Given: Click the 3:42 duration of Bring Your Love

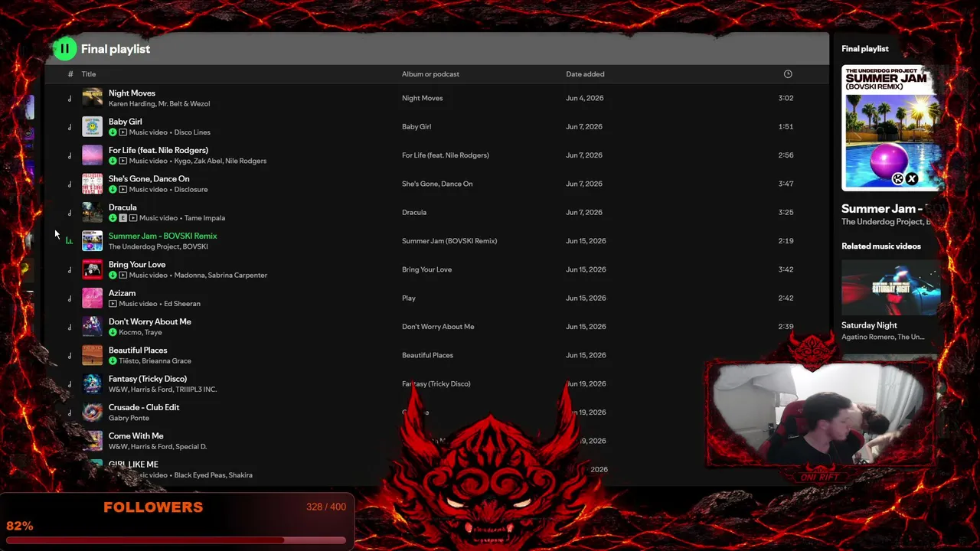Looking at the screenshot, I should coord(786,269).
